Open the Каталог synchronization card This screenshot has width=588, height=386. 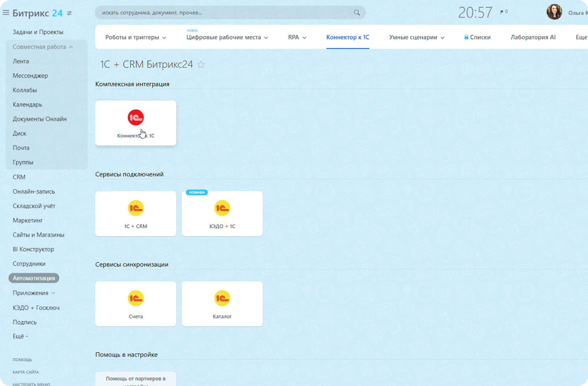(222, 303)
